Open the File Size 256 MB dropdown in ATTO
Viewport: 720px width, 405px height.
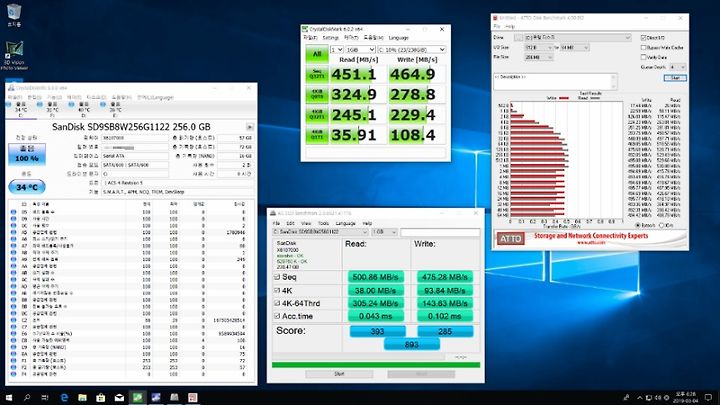tap(538, 57)
